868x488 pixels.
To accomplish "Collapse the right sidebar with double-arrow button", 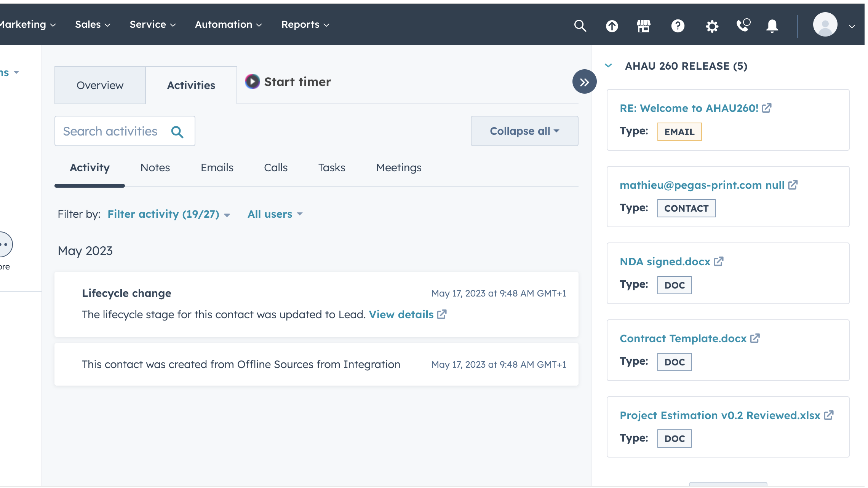I will click(584, 81).
